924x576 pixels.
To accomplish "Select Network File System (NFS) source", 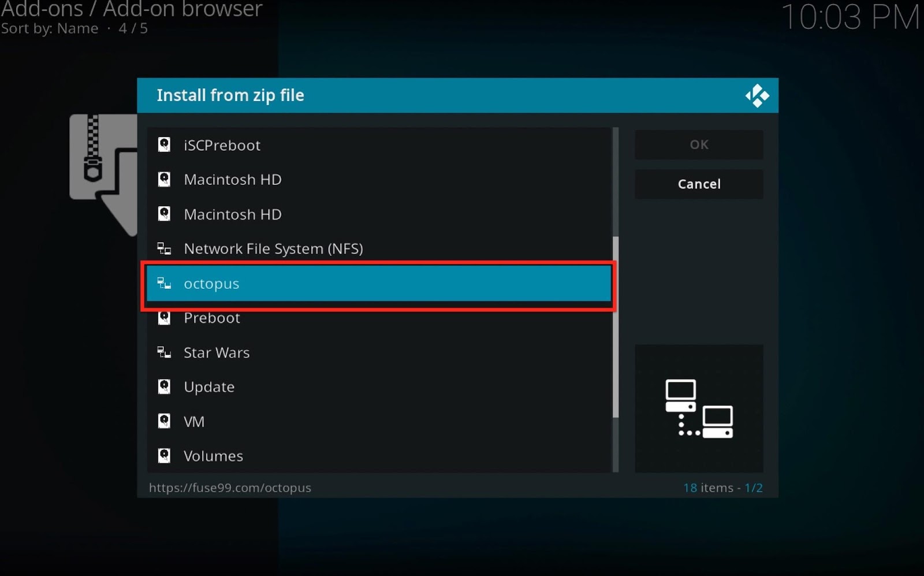I will tap(379, 248).
